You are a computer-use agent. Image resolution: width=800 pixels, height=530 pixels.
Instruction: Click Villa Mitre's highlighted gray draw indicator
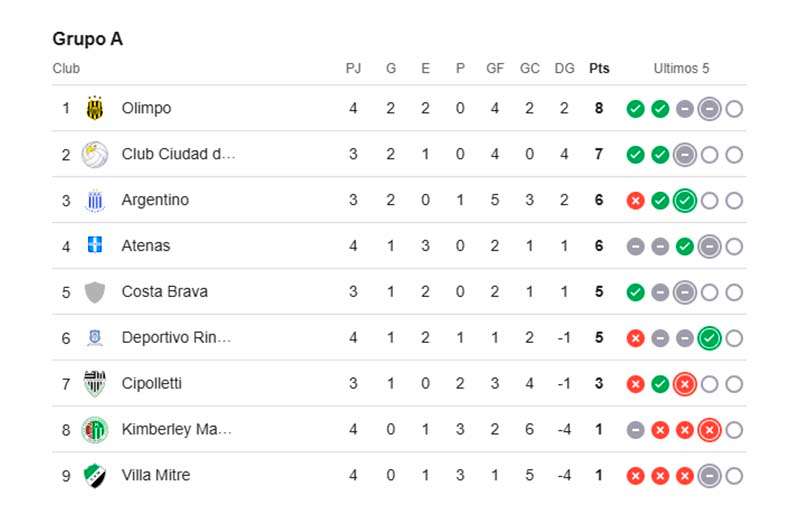click(709, 476)
